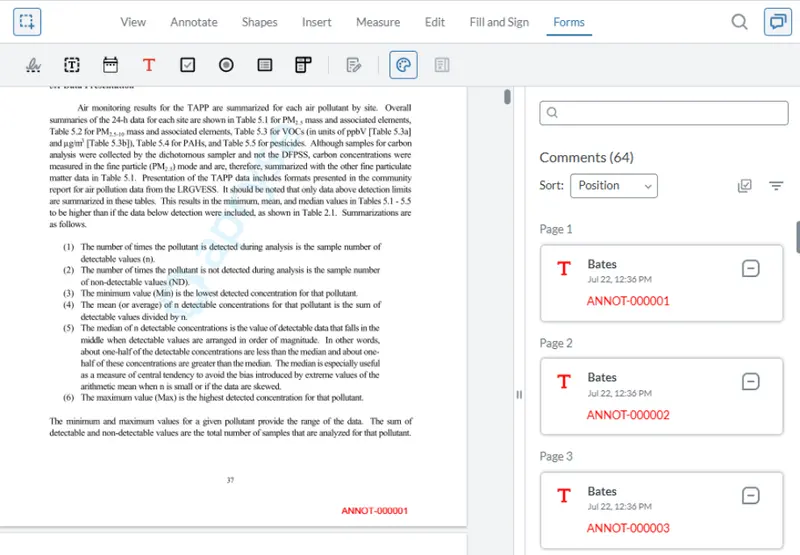
Task: Insert a list box field
Action: (x=265, y=65)
